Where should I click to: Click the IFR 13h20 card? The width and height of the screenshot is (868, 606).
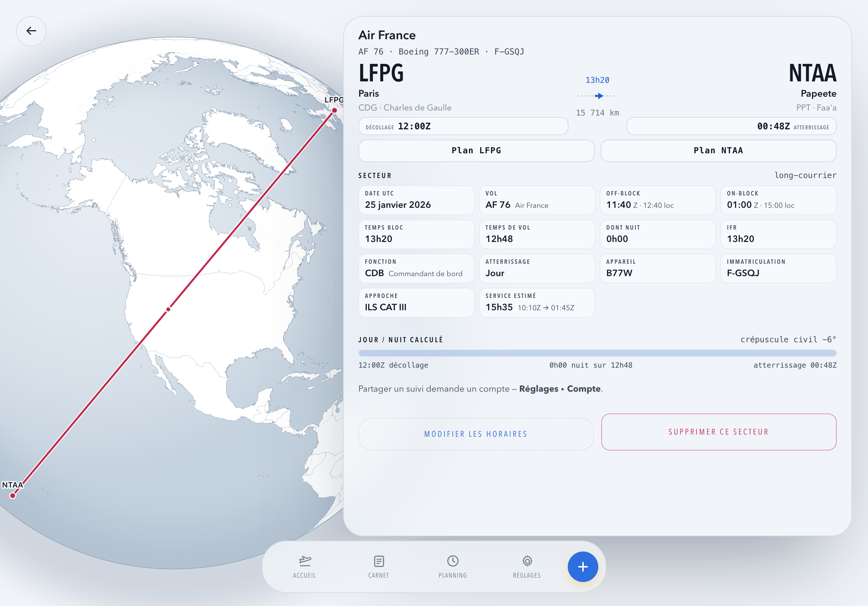click(x=778, y=234)
